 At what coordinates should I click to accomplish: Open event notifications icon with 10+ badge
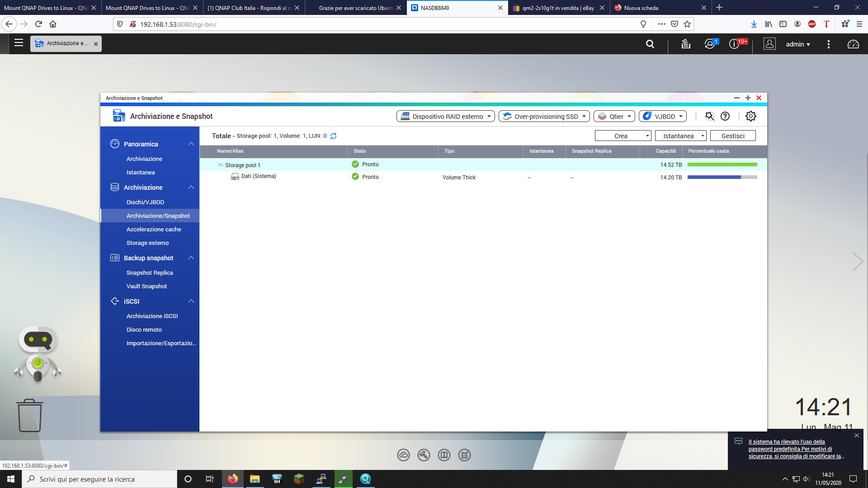pyautogui.click(x=734, y=44)
